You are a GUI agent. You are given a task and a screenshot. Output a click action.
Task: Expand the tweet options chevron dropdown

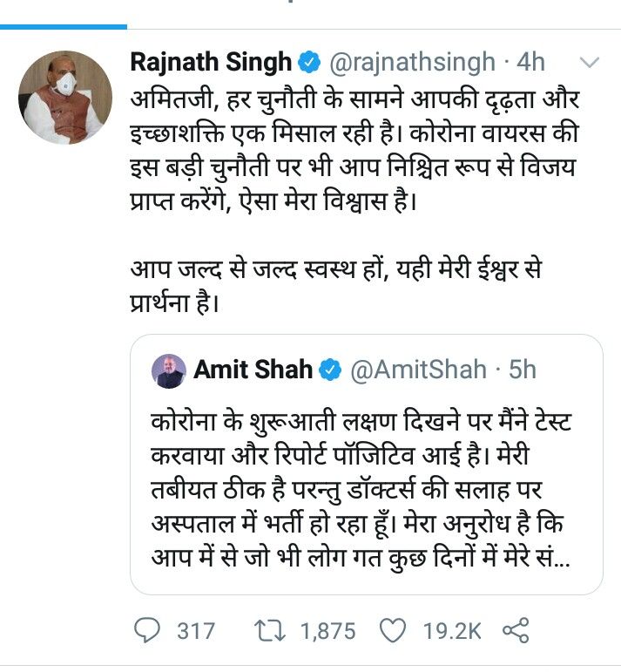pos(590,62)
